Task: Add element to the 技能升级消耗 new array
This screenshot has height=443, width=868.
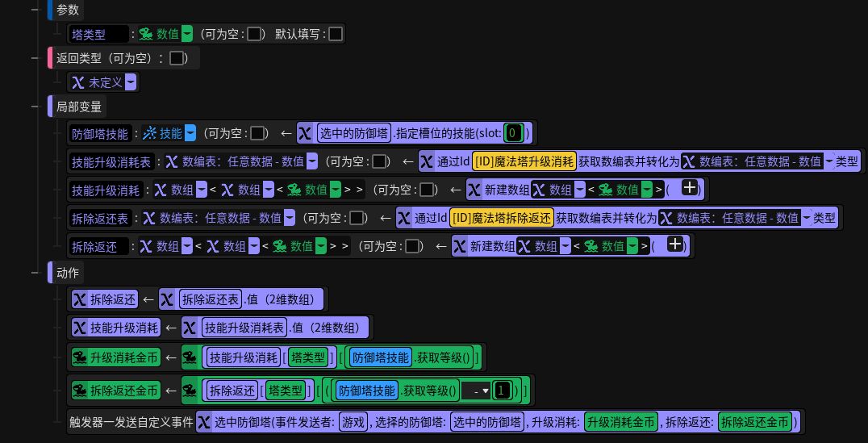Action: pyautogui.click(x=689, y=189)
